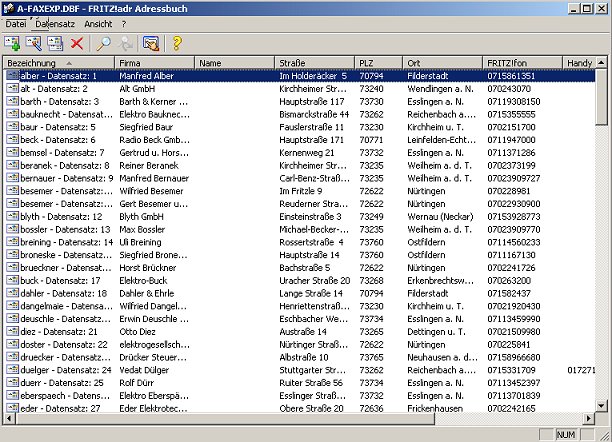The width and height of the screenshot is (612, 442).
Task: Select row bossler - Datensatz: 13
Action: click(x=299, y=229)
